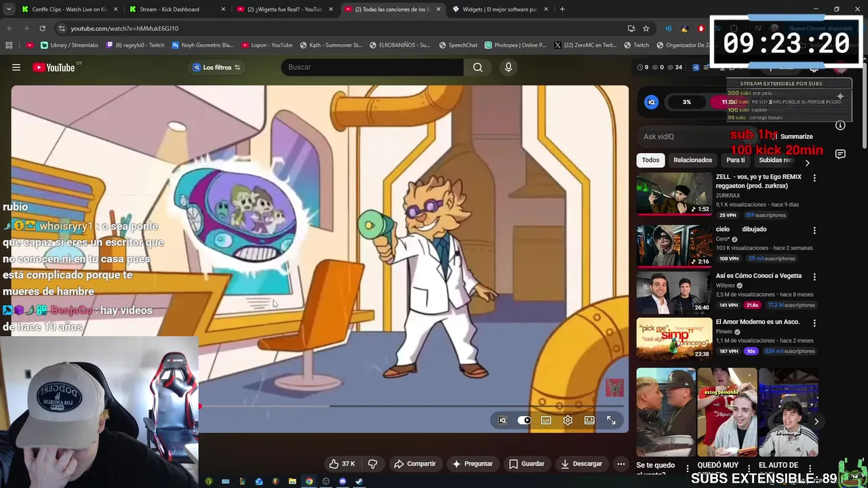Switch to ¿Wigetta fue Real? YouTube tab
Image resolution: width=868 pixels, height=488 pixels.
284,9
